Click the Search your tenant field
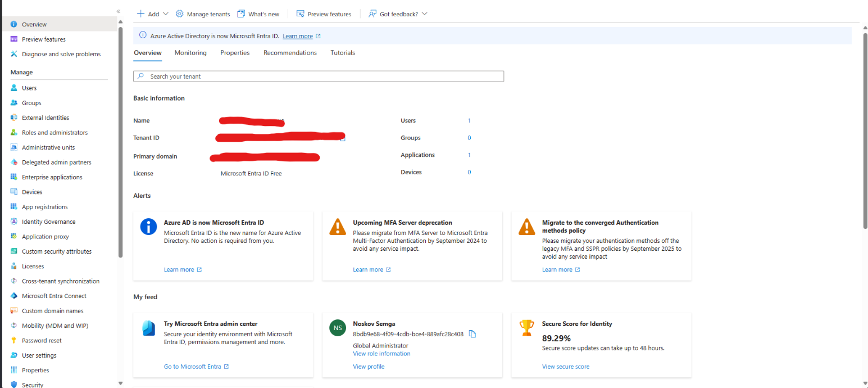 point(319,76)
